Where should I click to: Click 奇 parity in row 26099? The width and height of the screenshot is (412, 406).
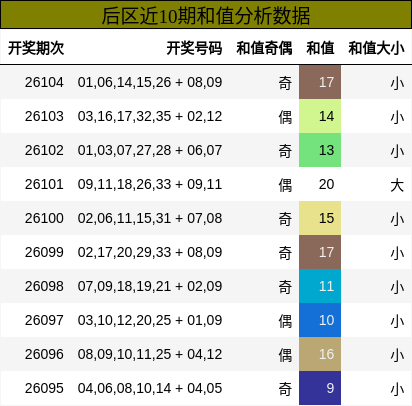click(285, 253)
